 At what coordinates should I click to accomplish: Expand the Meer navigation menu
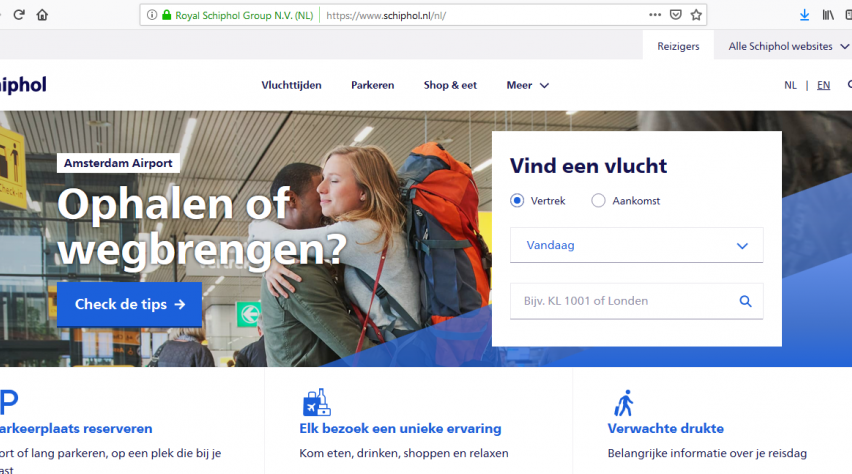pyautogui.click(x=527, y=86)
